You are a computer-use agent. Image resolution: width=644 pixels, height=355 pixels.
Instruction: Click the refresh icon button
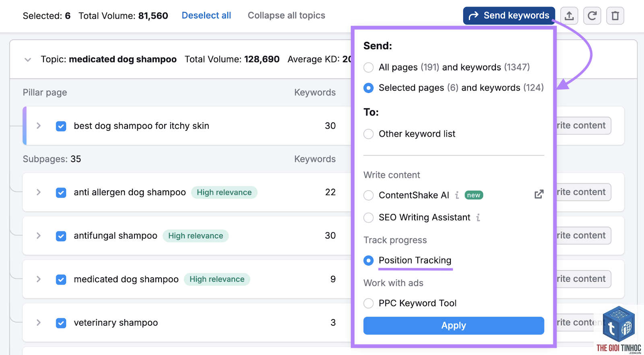point(592,16)
